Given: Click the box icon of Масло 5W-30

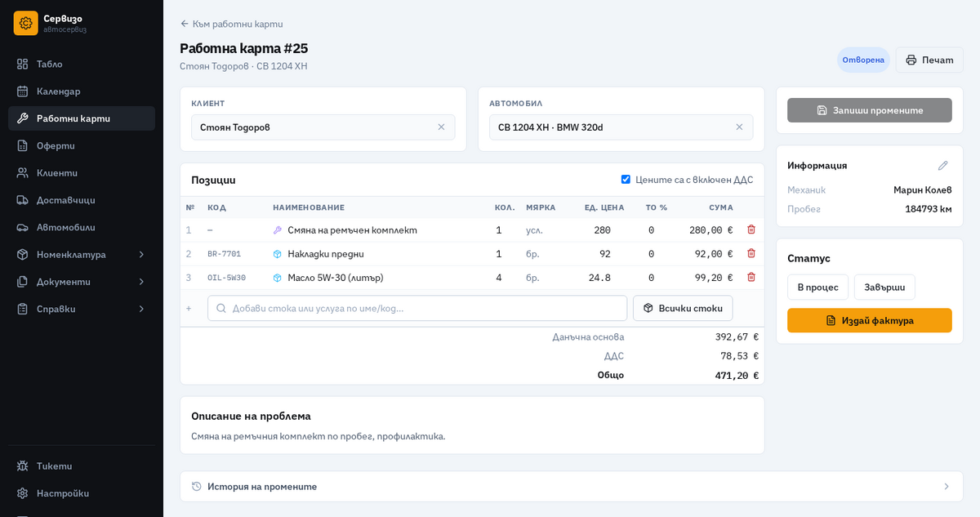Looking at the screenshot, I should 278,278.
